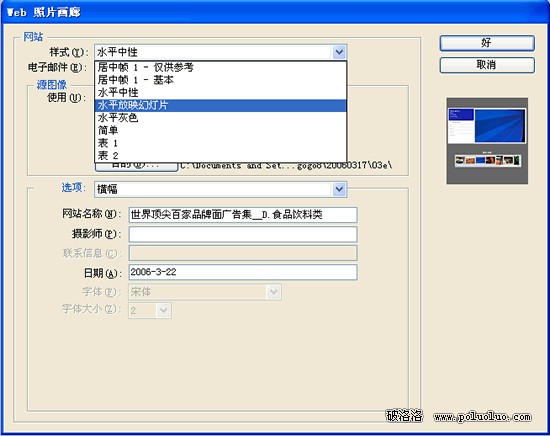Select 简单 style option
The image size is (550, 436).
pos(221,130)
